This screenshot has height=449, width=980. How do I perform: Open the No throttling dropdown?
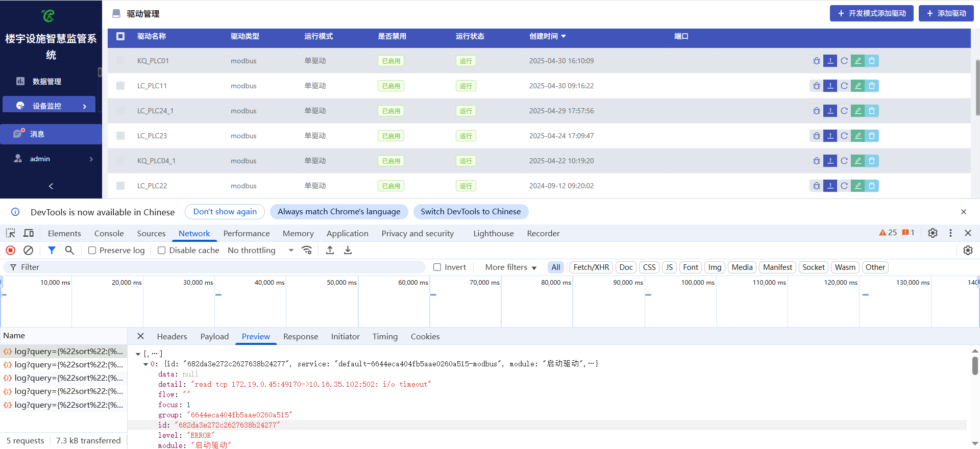261,250
